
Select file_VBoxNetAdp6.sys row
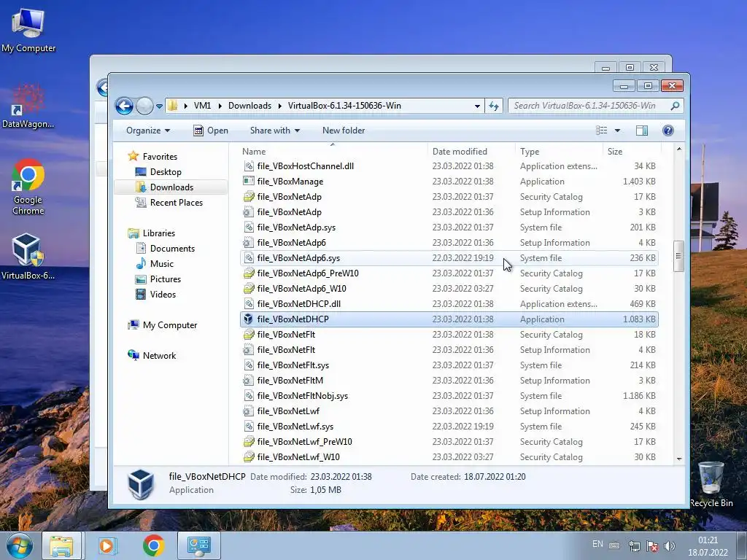[449, 258]
